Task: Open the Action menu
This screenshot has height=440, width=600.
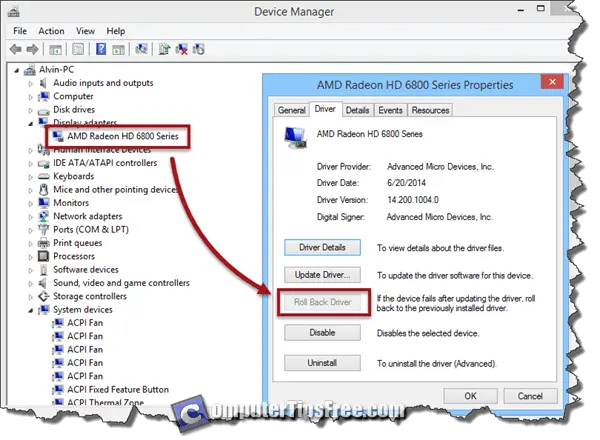Action: tap(51, 31)
